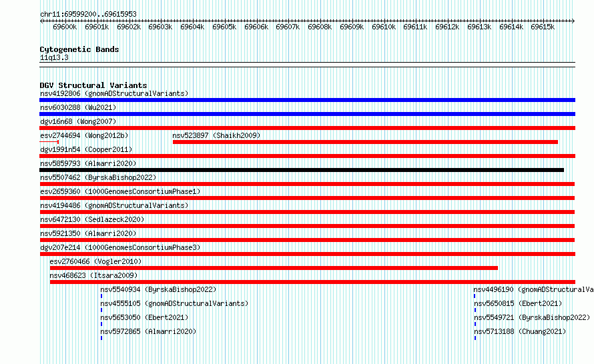594x364 pixels.
Task: Click nsv5540934 (ByrskaBishop2022) label
Action: coord(158,289)
